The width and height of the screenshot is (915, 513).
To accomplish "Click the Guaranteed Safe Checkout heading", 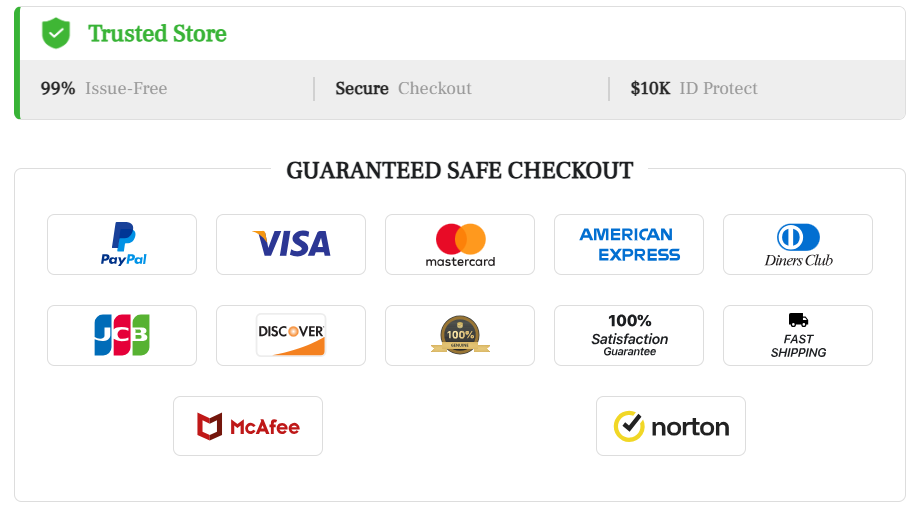I will (x=459, y=170).
